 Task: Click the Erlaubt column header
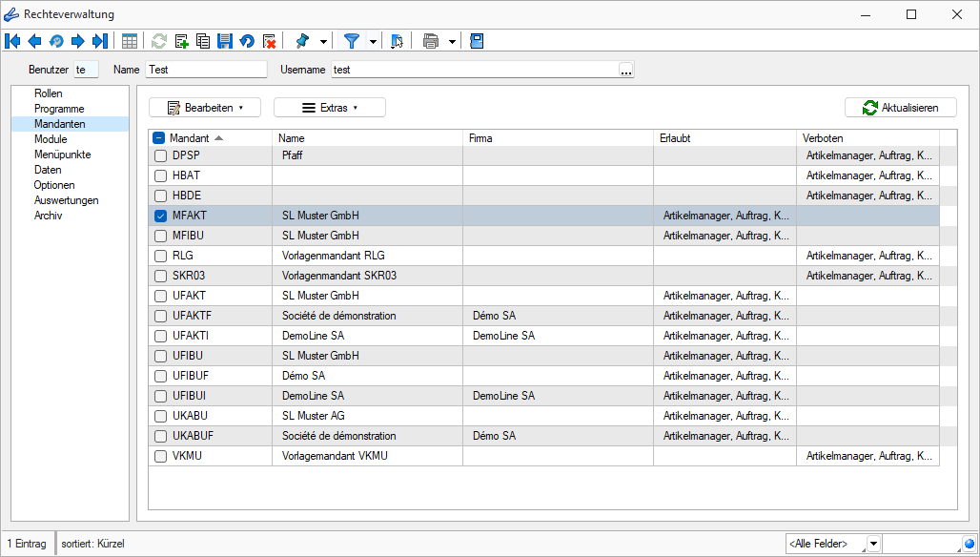coord(725,138)
